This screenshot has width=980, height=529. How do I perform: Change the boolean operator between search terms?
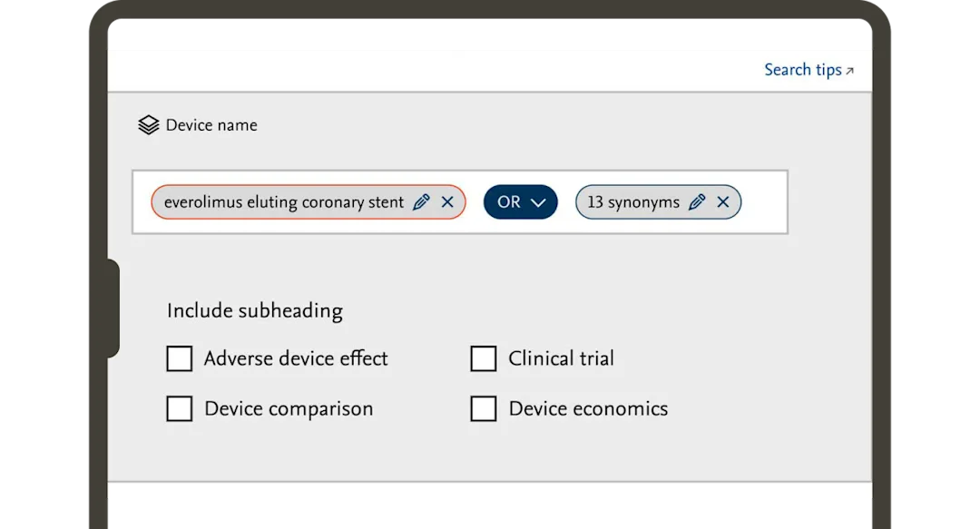tap(520, 201)
